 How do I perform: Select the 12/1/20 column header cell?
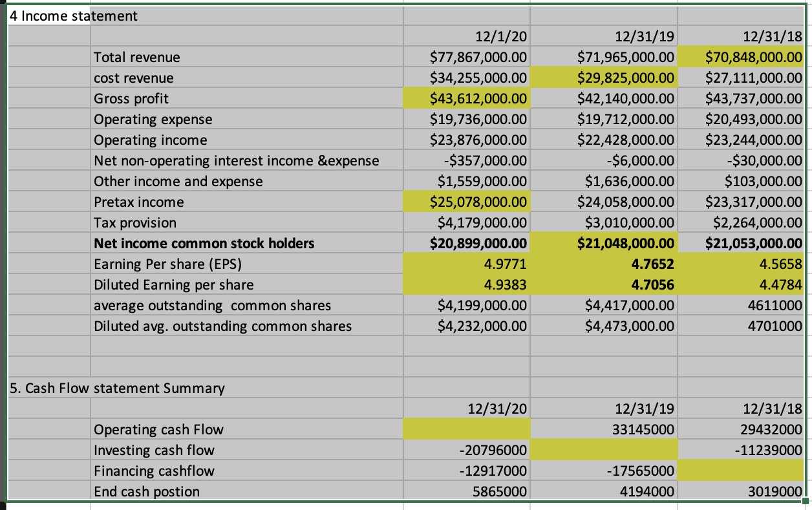click(465, 36)
